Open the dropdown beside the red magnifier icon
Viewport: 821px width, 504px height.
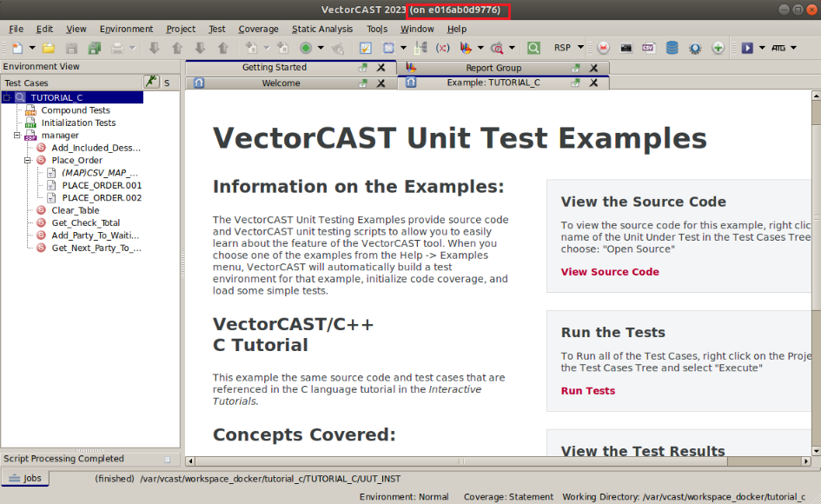[512, 48]
